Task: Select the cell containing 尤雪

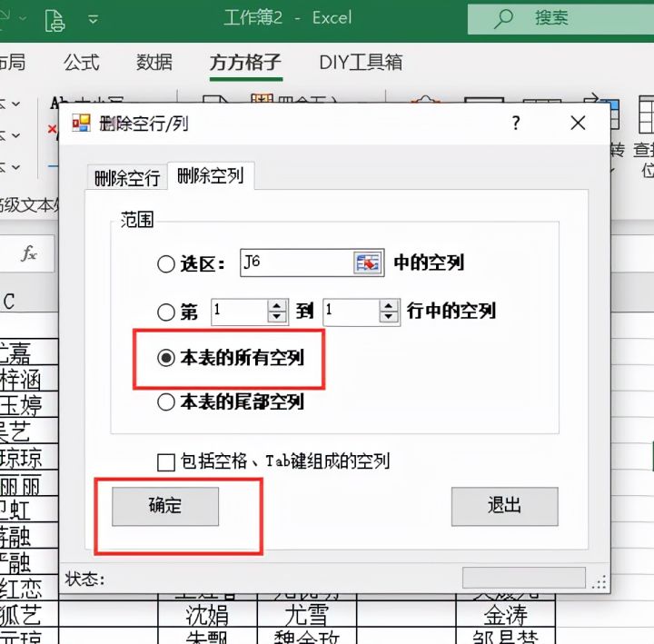Action: coord(307,614)
